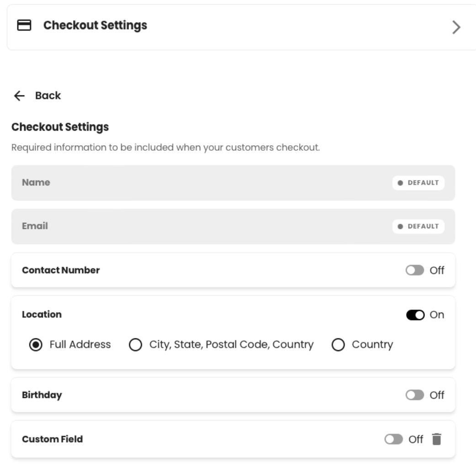Toggle the Contact Number switch on

[x=415, y=270]
